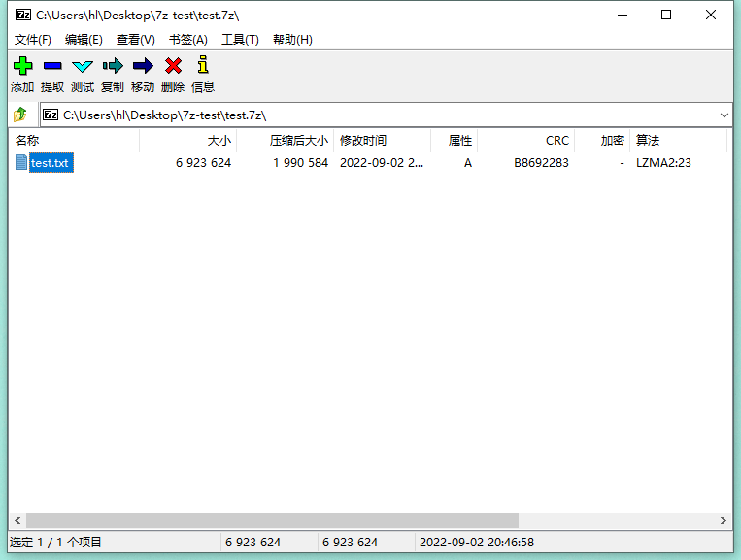Sort by CRC column header
The image size is (741, 560).
(526, 140)
